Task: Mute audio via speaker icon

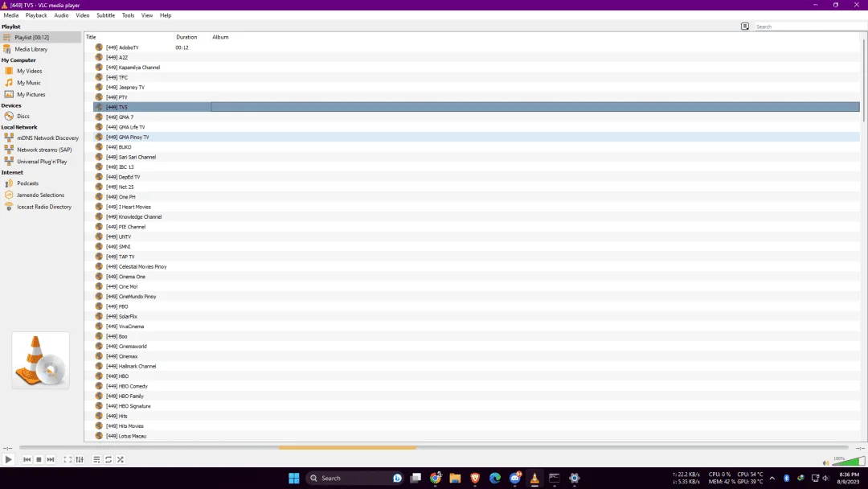Action: (825, 463)
